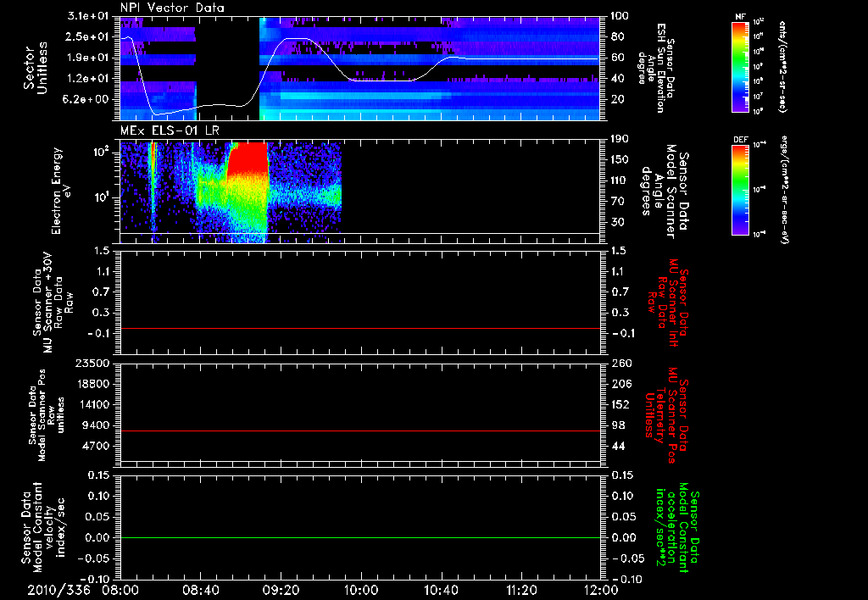
Task: Click the '2010/336' date label
Action: 58,590
